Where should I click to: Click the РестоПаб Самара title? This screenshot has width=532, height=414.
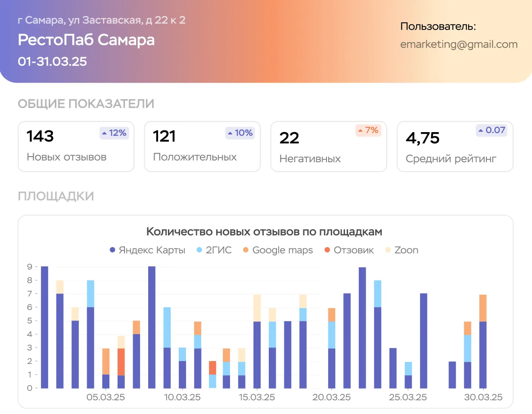[86, 40]
